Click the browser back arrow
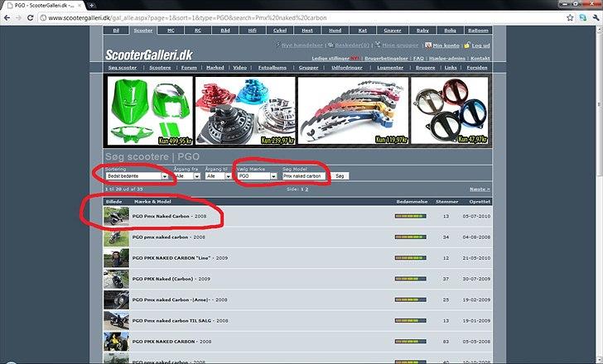 [x=7, y=17]
